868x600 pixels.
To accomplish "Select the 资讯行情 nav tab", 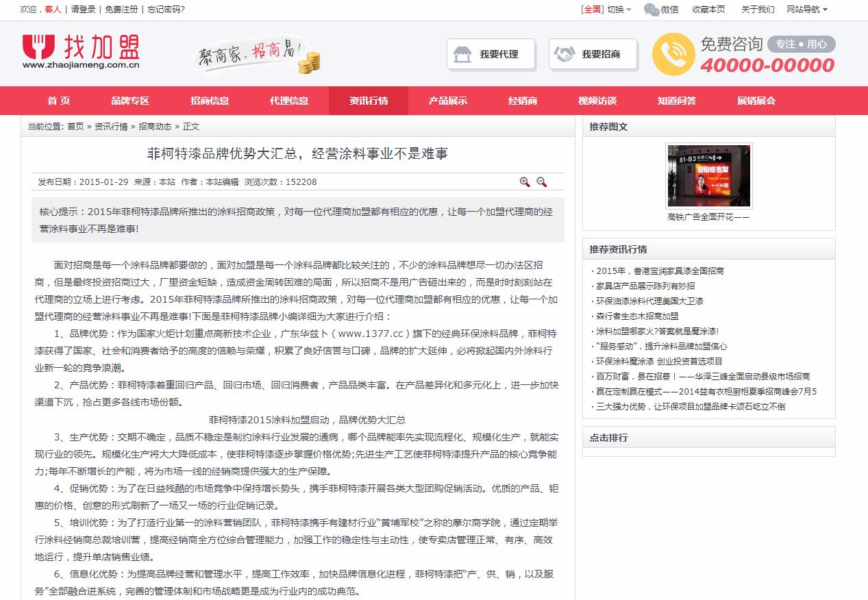I will (369, 101).
